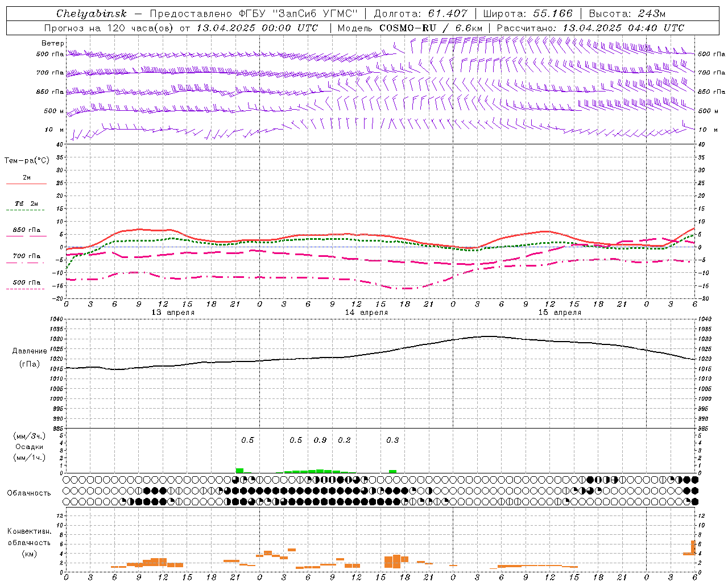Click the Рассчитано: 13.04.2025 04:40 UTC text
The height and width of the screenshot is (582, 728).
click(x=591, y=28)
